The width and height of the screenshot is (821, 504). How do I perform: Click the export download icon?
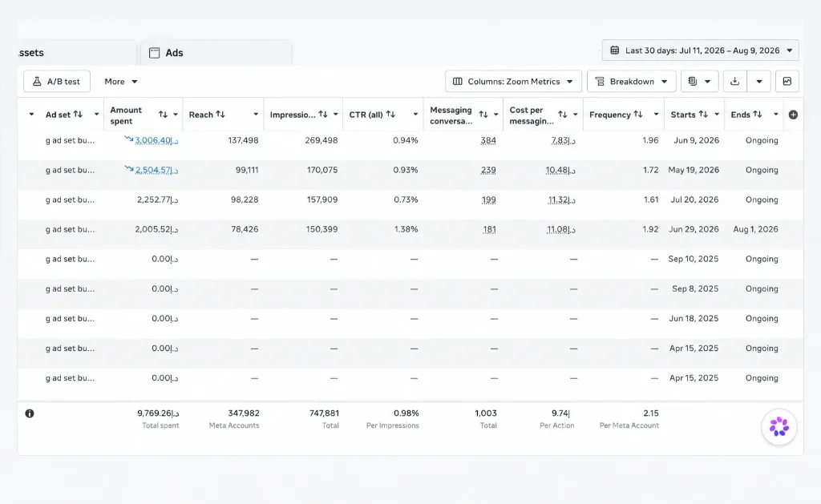coord(735,81)
